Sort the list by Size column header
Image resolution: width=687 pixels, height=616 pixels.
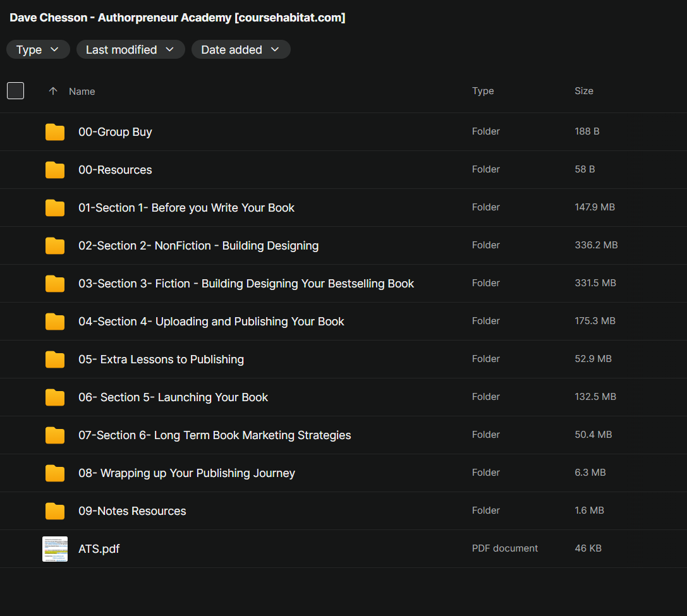583,91
